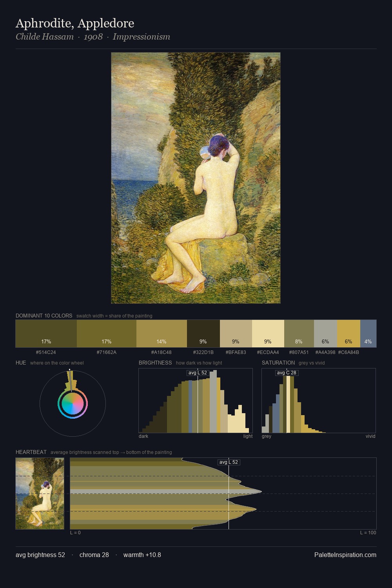Click the hex label #A18C48
Viewport: 392px width, 588px height.
click(x=162, y=352)
